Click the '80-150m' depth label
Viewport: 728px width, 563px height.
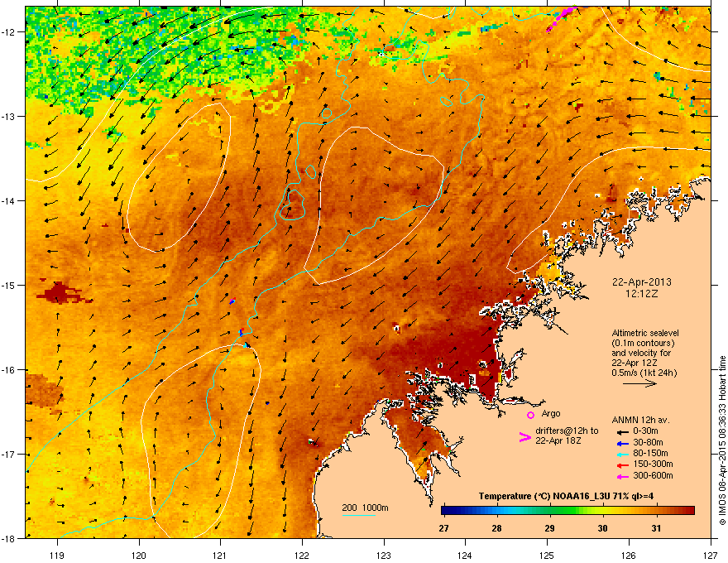tap(650, 453)
